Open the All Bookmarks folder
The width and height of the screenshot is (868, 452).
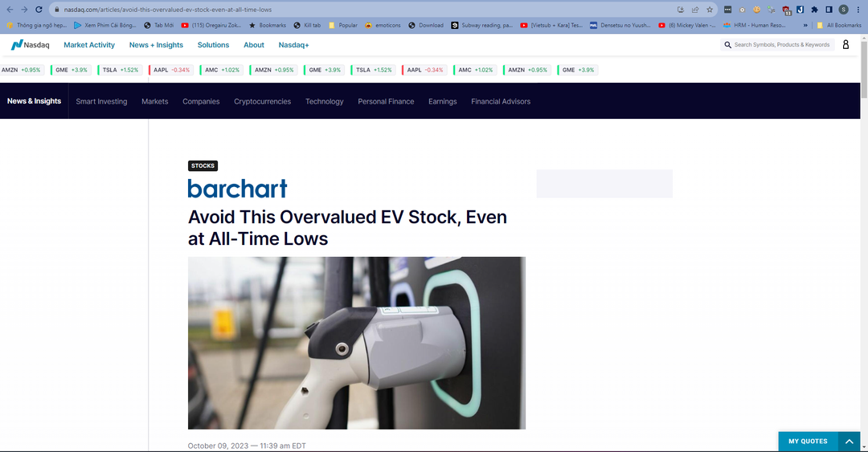pyautogui.click(x=838, y=25)
